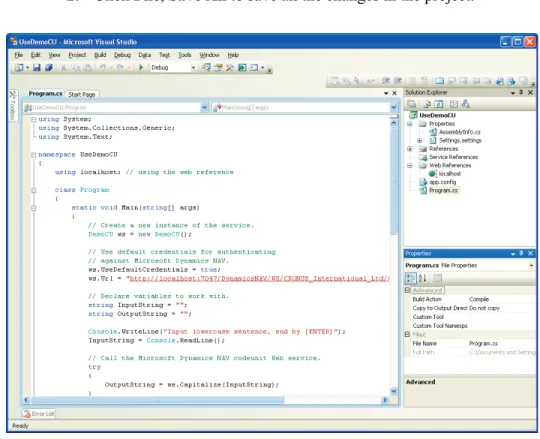540x439 pixels.
Task: Start debugging with the green play arrow
Action: [x=141, y=67]
